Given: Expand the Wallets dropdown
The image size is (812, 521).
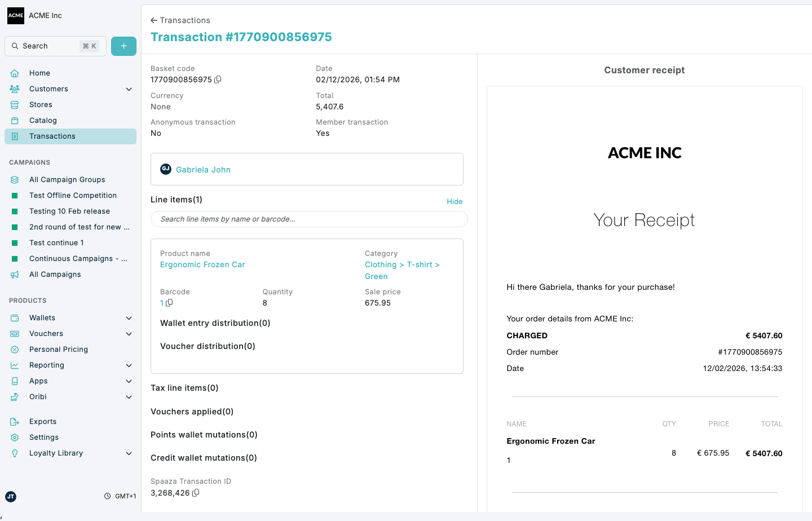Looking at the screenshot, I should click(x=129, y=317).
